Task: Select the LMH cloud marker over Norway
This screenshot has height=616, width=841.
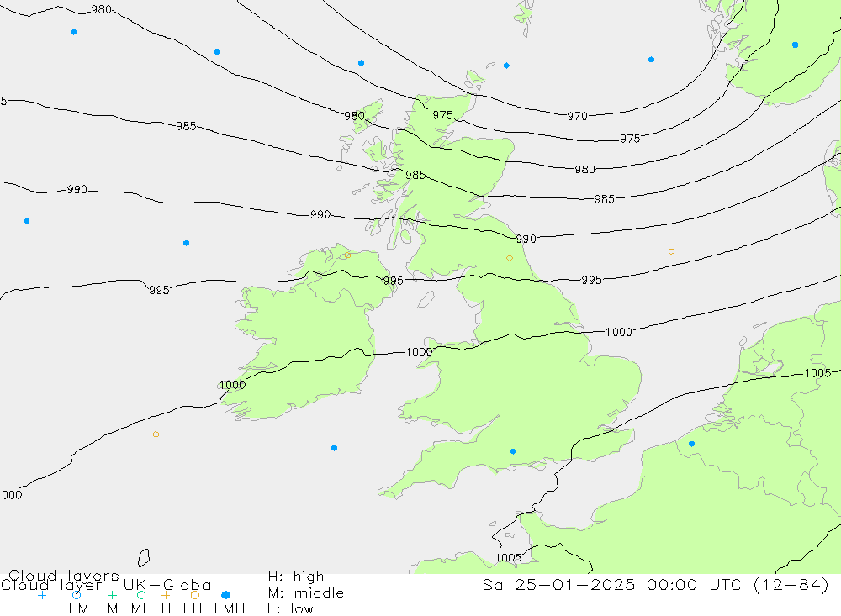Action: click(795, 45)
